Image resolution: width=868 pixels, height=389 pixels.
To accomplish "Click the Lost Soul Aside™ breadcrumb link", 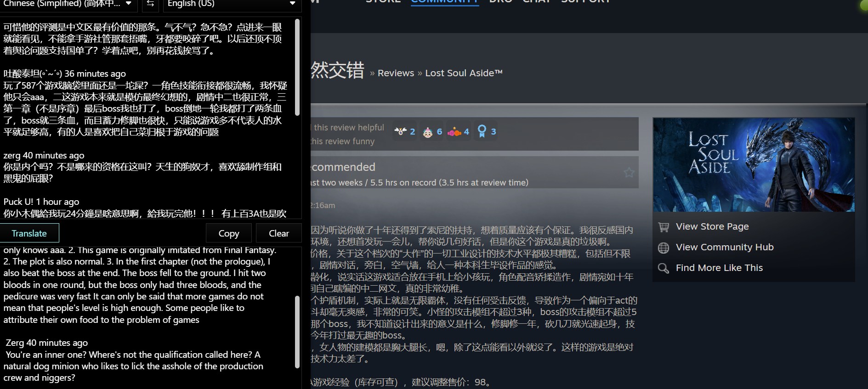I will [x=464, y=73].
